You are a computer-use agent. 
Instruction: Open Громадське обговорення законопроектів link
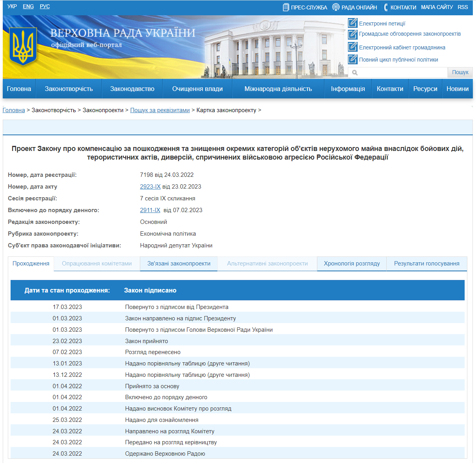coord(410,34)
